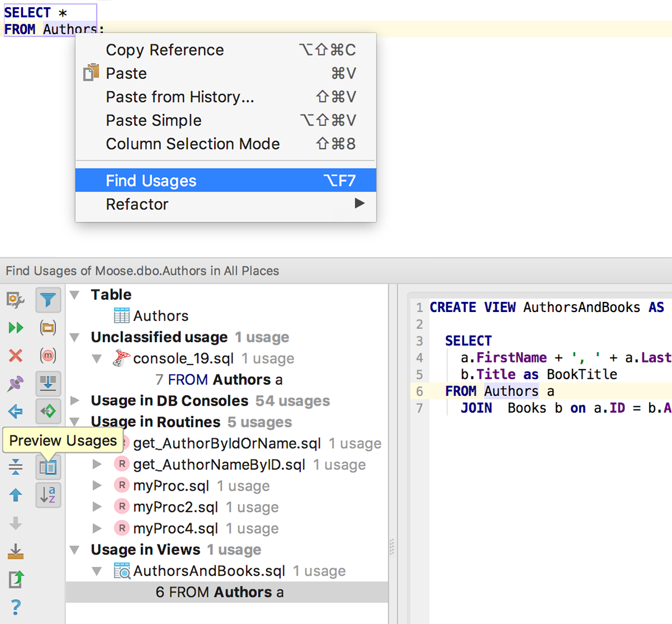Open Find Usages settings wrench icon
This screenshot has height=624, width=672.
16,300
